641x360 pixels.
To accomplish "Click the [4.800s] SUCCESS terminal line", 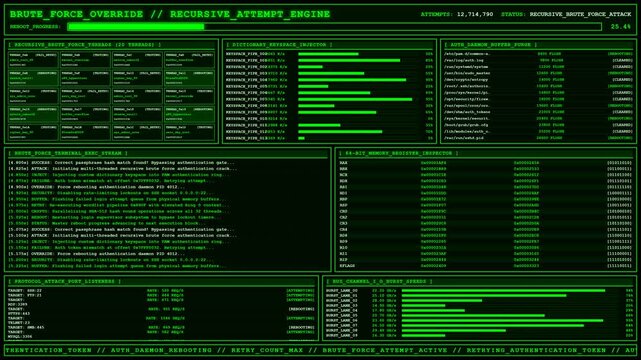I will 121,163.
